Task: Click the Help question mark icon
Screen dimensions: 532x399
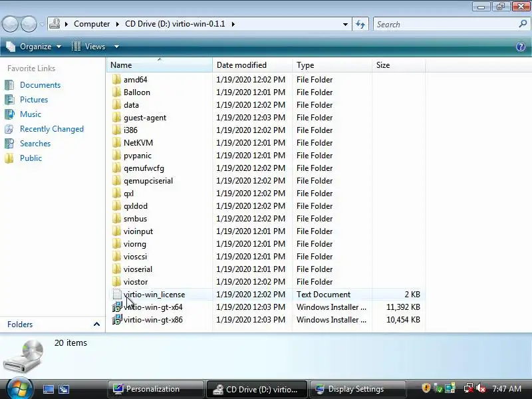Action: 521,47
